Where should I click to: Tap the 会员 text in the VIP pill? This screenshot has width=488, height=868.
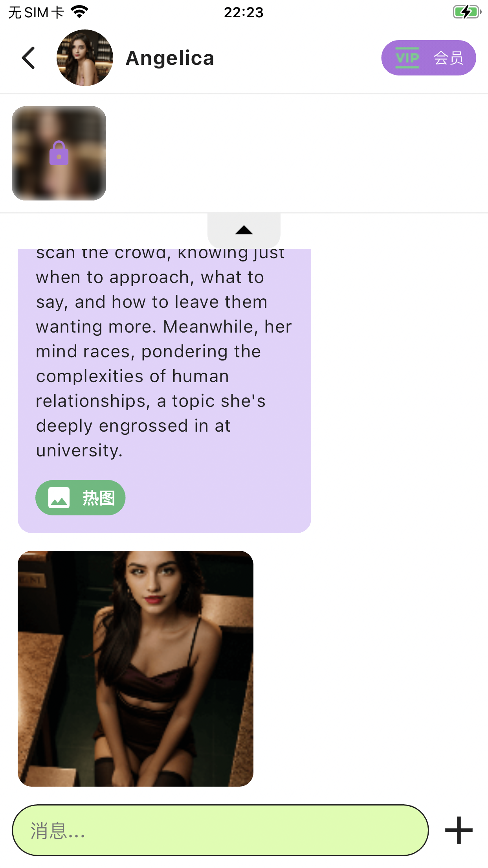448,58
